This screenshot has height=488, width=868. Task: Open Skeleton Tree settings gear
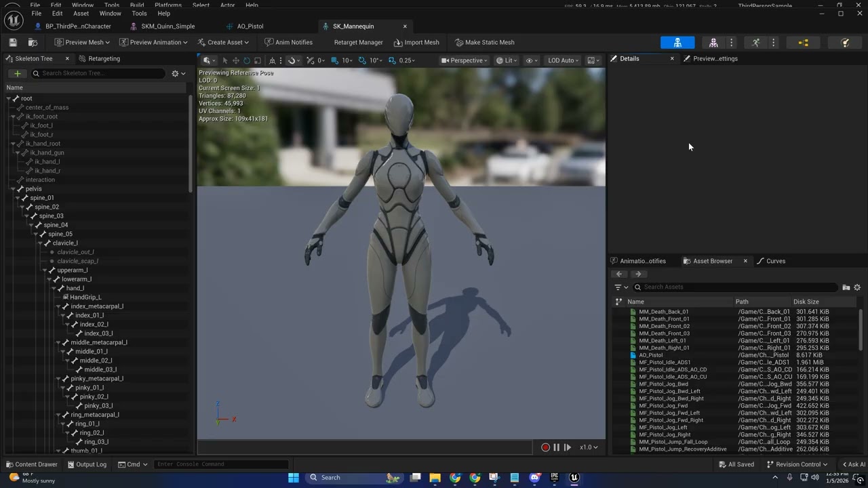178,73
